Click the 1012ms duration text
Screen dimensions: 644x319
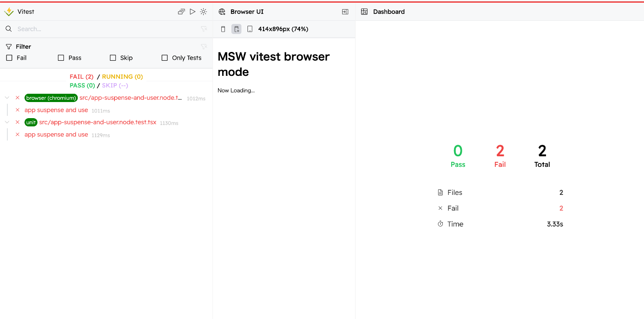[x=196, y=98]
